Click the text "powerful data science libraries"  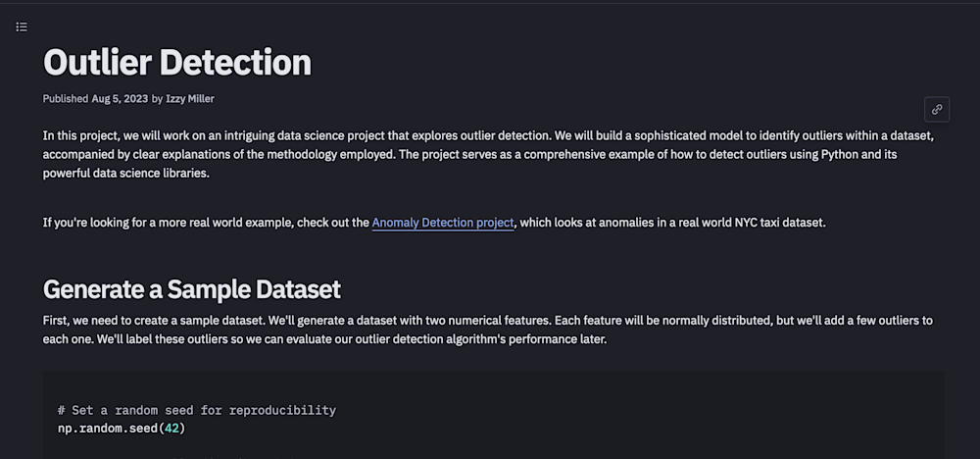(126, 174)
